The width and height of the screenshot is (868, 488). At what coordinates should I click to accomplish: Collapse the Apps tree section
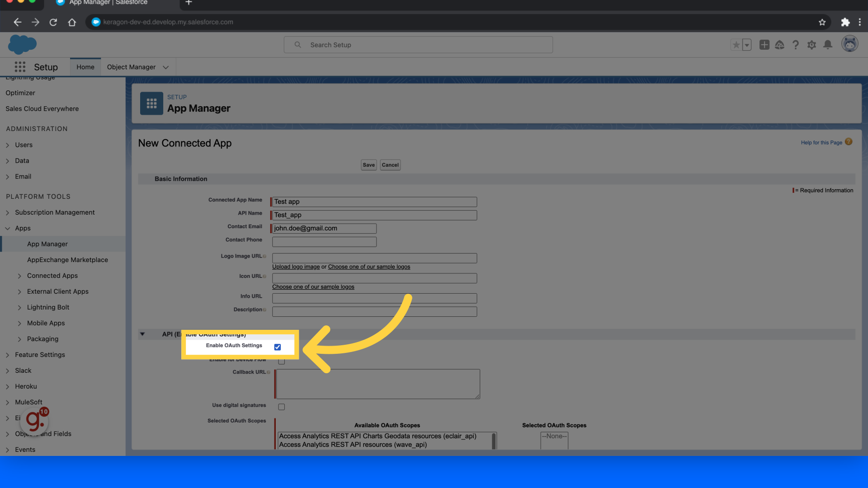[7, 228]
